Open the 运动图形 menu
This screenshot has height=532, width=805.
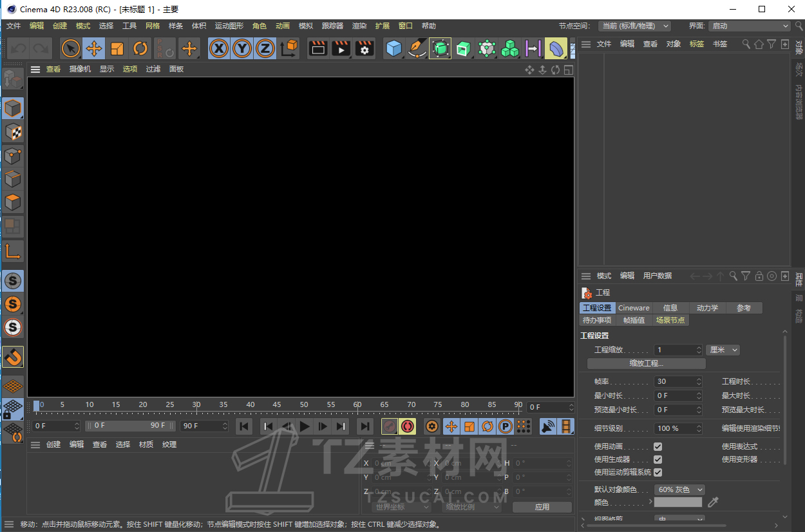pyautogui.click(x=229, y=26)
